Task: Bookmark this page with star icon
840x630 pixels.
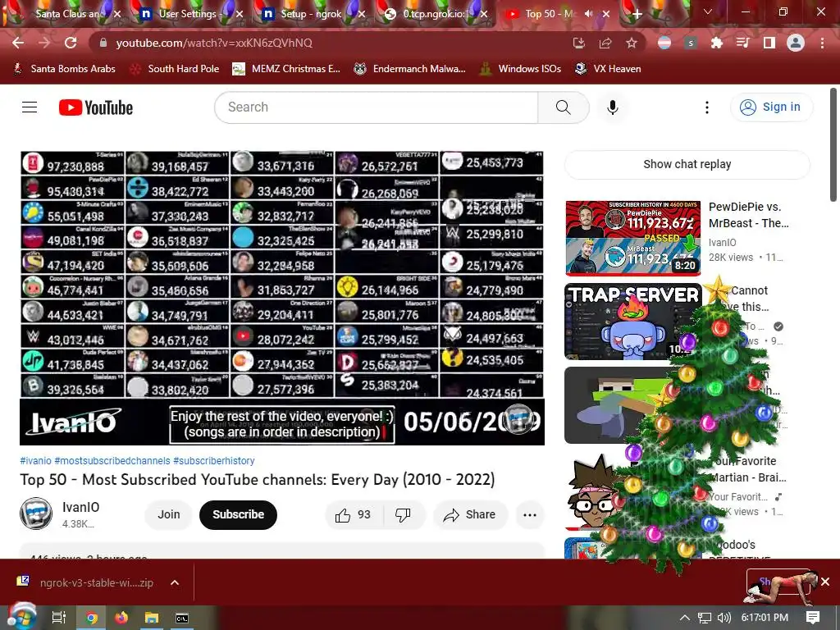Action: point(632,43)
